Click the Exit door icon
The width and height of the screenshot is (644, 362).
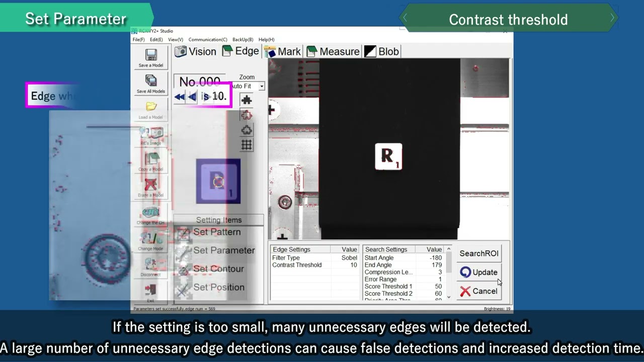pos(150,290)
